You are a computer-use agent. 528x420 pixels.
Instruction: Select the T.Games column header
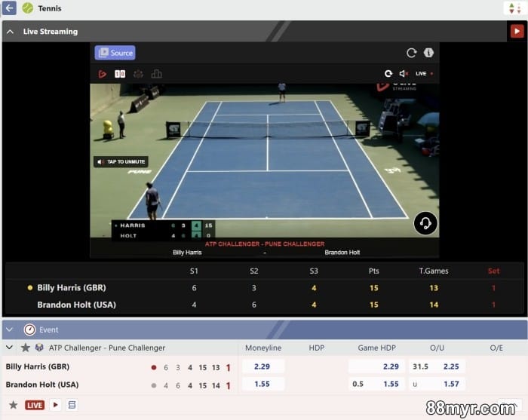click(434, 271)
